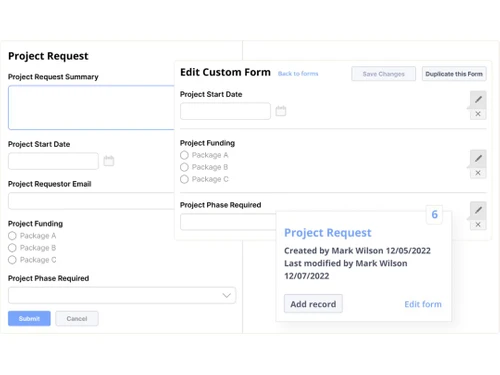This screenshot has height=375, width=500.
Task: Focus Project Start Date input in Project Request
Action: [53, 161]
